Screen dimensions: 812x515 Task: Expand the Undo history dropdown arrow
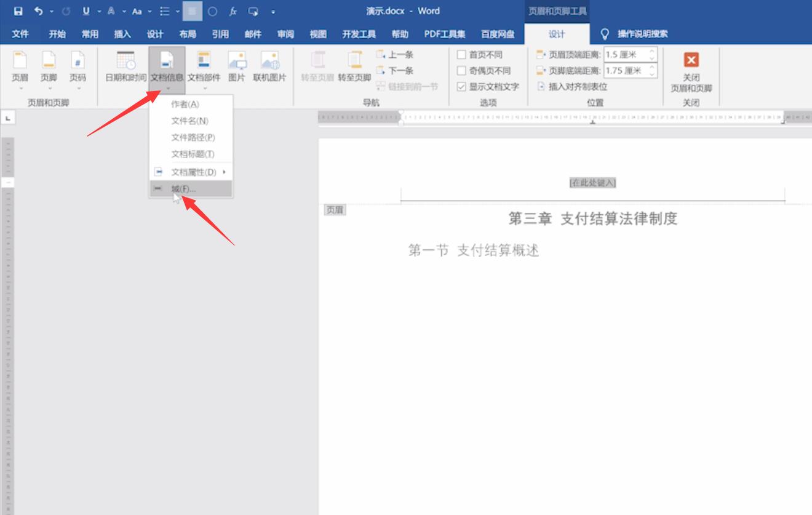point(51,11)
